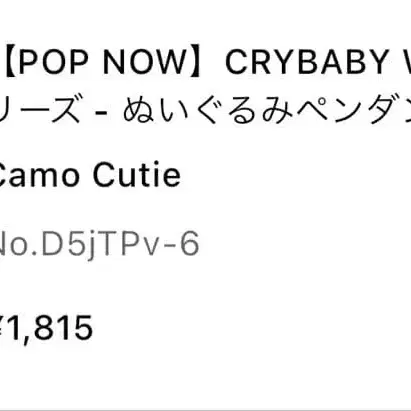Select the word CRYBABY in the title
Viewport: 411px width, 411px height.
[x=306, y=62]
